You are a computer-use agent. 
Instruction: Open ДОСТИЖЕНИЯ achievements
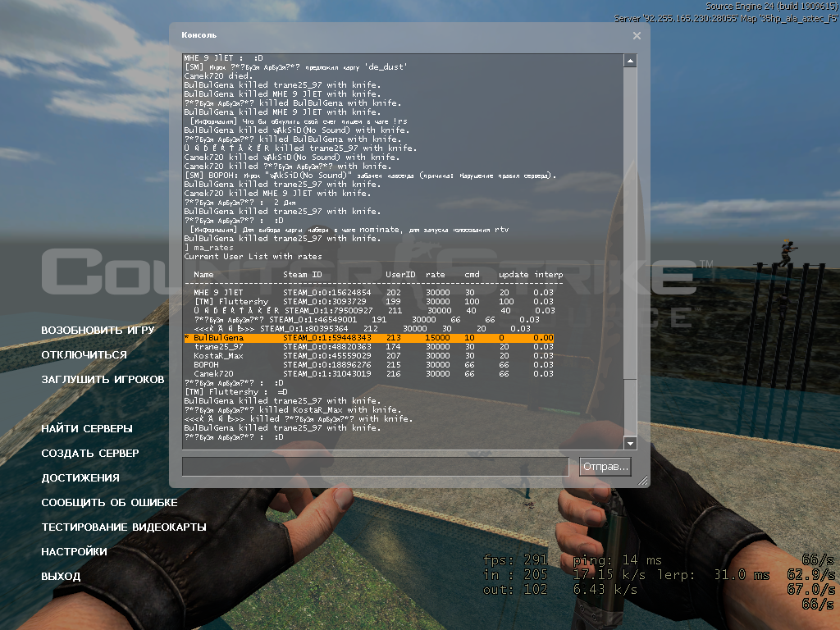click(x=80, y=478)
